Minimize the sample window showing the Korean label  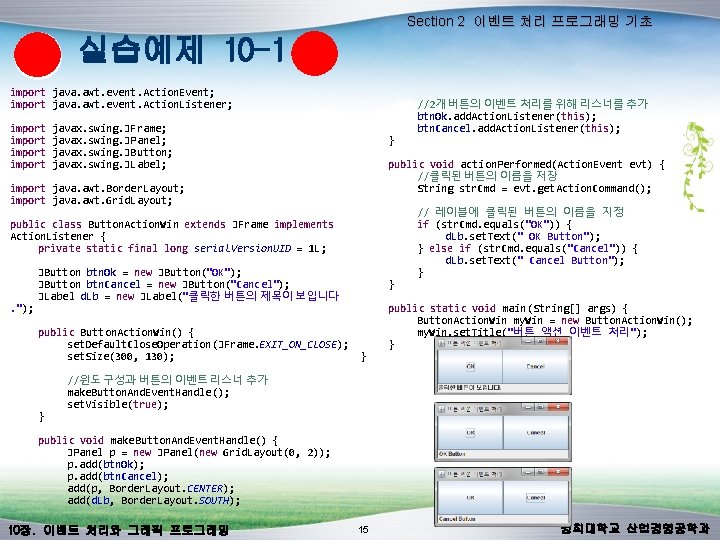(528, 341)
